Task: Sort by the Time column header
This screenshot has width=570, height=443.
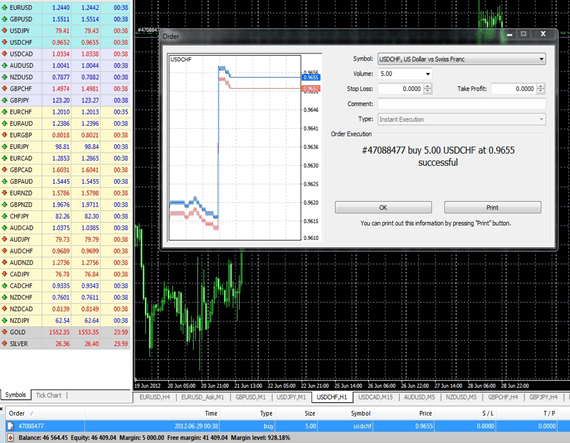Action: pos(152,413)
